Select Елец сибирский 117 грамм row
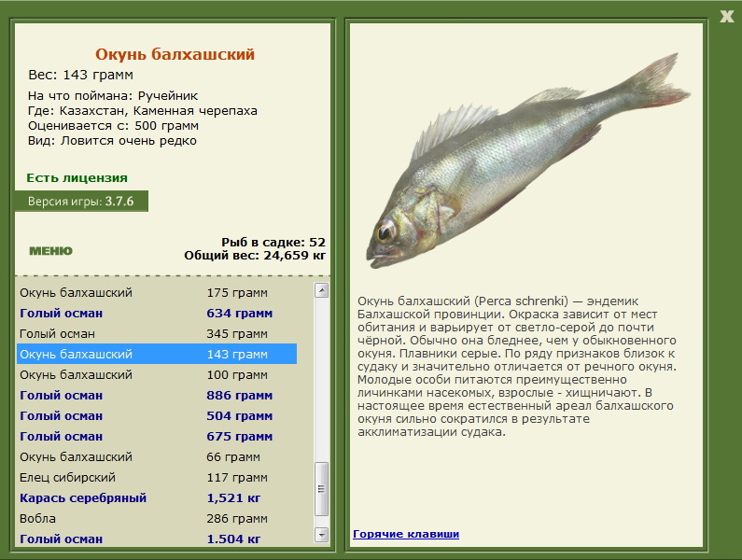This screenshot has width=742, height=560. (157, 477)
